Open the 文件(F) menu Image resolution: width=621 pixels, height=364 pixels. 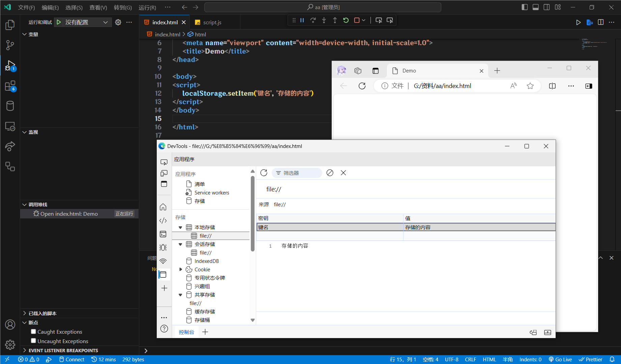(x=26, y=7)
